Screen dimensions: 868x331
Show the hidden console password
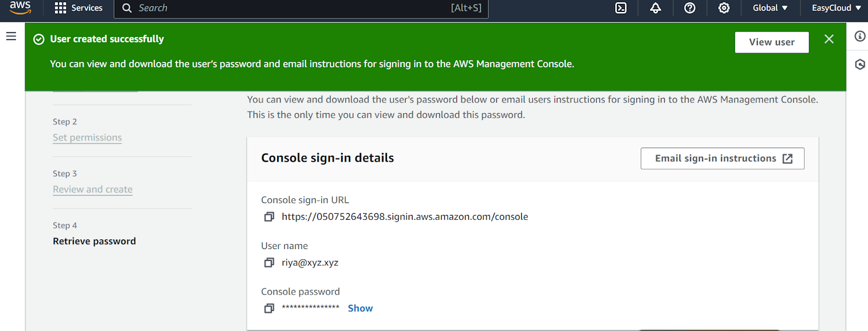click(x=360, y=308)
